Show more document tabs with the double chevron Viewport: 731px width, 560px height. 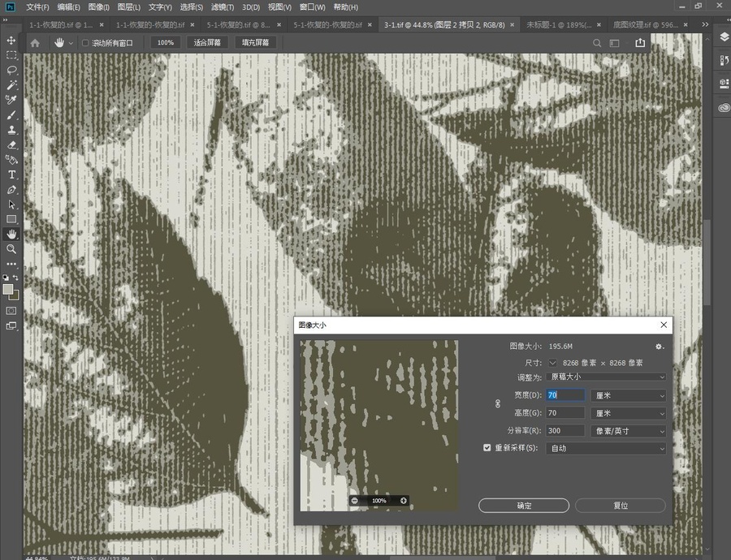705,24
